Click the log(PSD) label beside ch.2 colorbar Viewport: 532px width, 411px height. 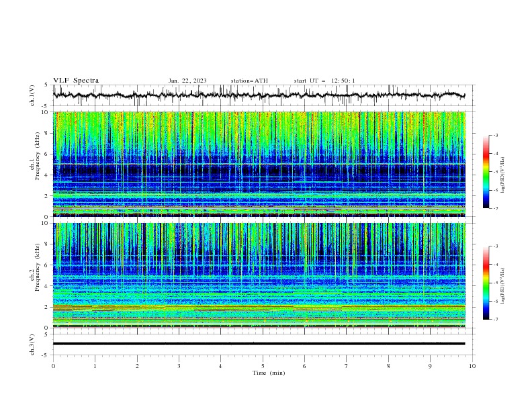tap(502, 285)
